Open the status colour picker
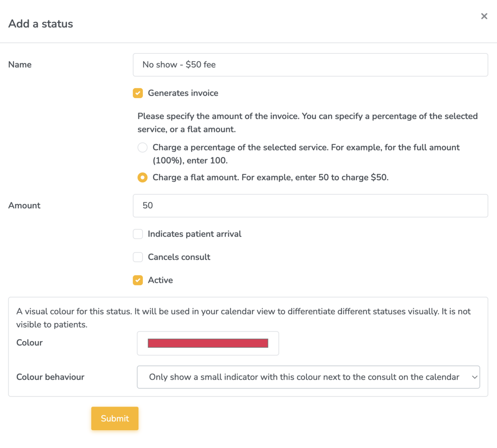497x448 pixels. 207,343
